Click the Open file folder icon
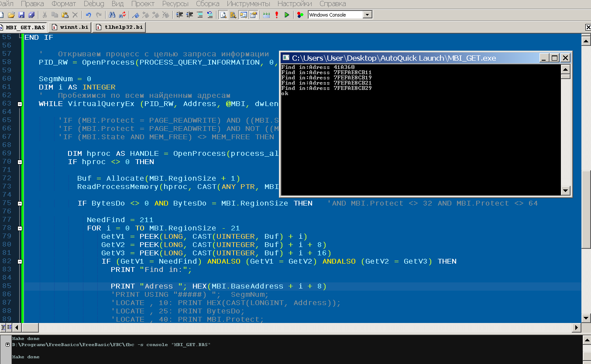Viewport: 591px width, 364px height. [11, 15]
